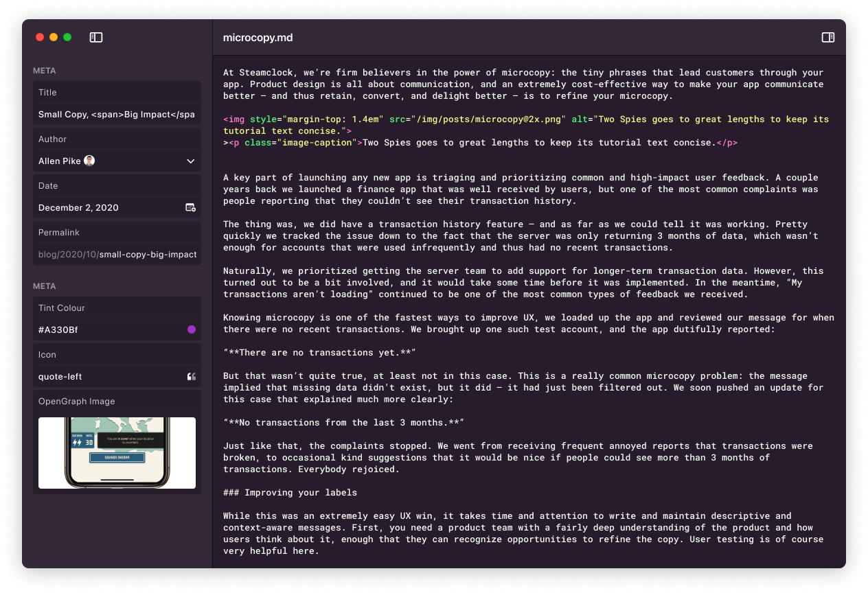Click '**No transactions from the last 3 months.**' line
The height and width of the screenshot is (593, 868).
pos(343,422)
